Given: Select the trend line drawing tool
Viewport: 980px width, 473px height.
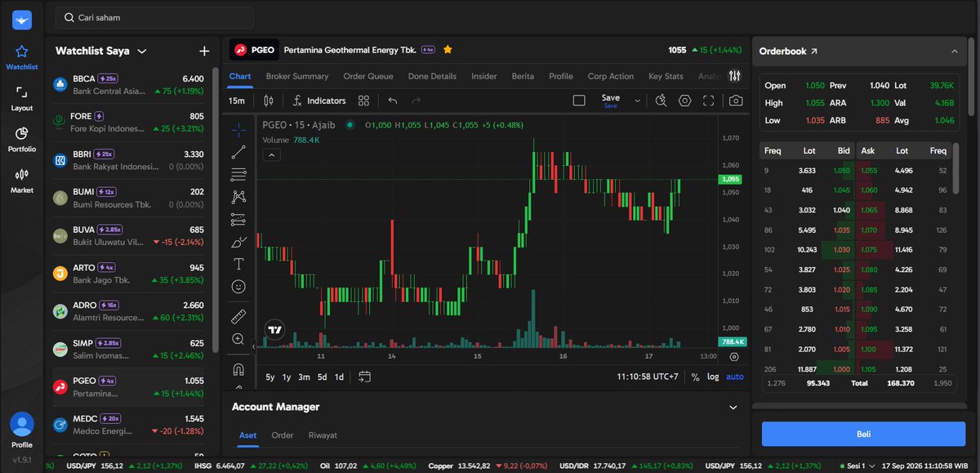Looking at the screenshot, I should point(238,151).
